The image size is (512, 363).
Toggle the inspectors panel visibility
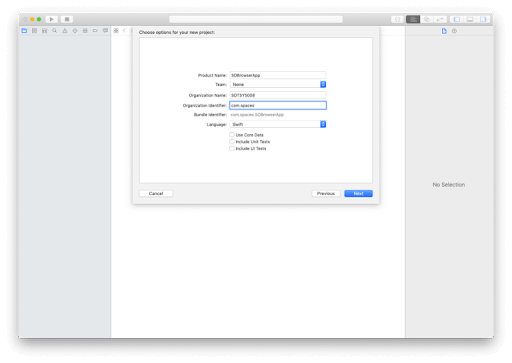(x=483, y=19)
